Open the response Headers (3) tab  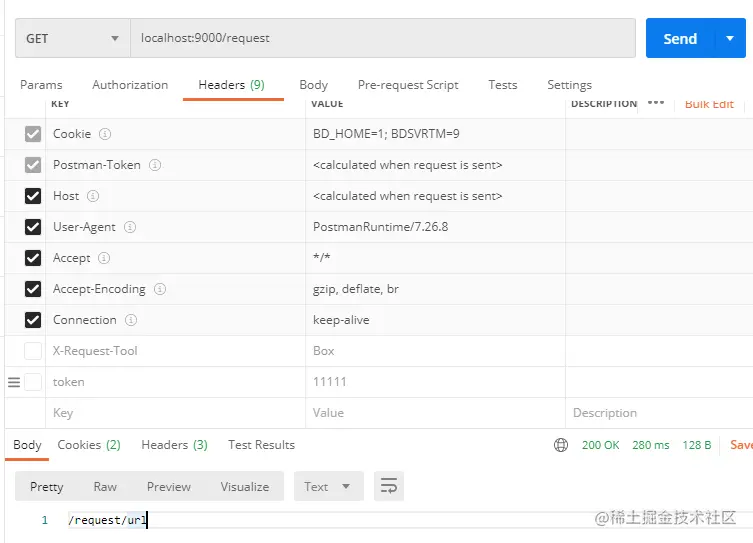174,445
